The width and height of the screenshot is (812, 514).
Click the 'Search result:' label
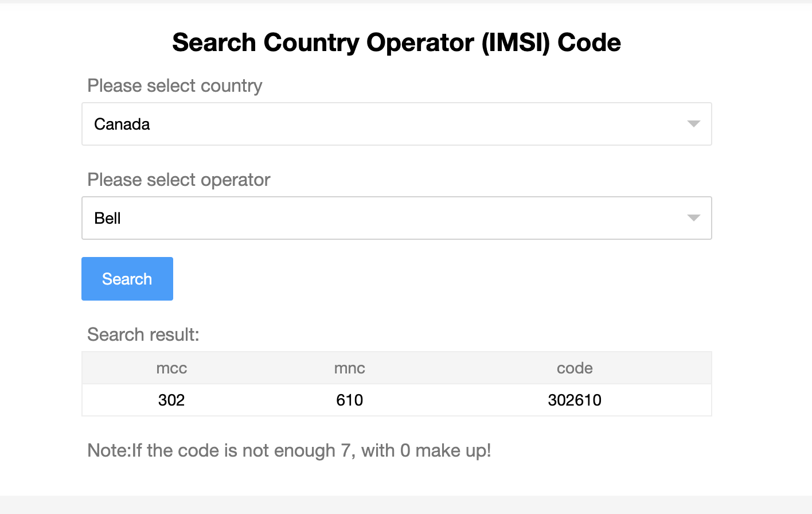tap(143, 334)
